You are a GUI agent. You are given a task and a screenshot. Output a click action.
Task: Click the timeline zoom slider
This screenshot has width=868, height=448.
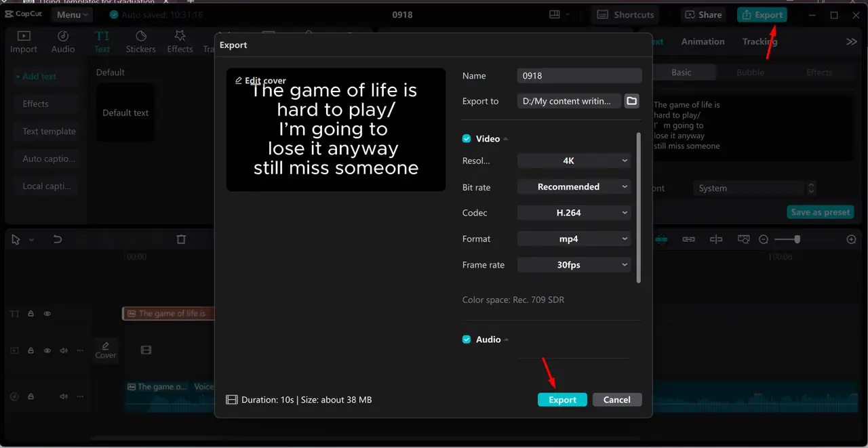pyautogui.click(x=787, y=239)
